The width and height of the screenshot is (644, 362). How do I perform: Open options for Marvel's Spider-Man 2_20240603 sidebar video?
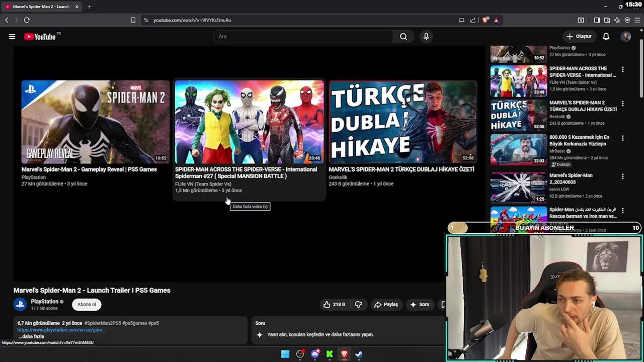click(622, 176)
